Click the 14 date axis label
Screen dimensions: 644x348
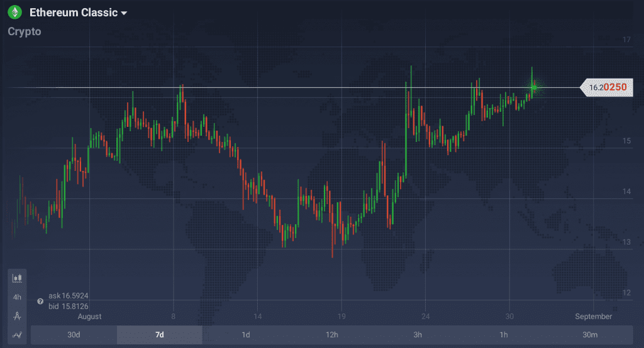[x=257, y=317]
